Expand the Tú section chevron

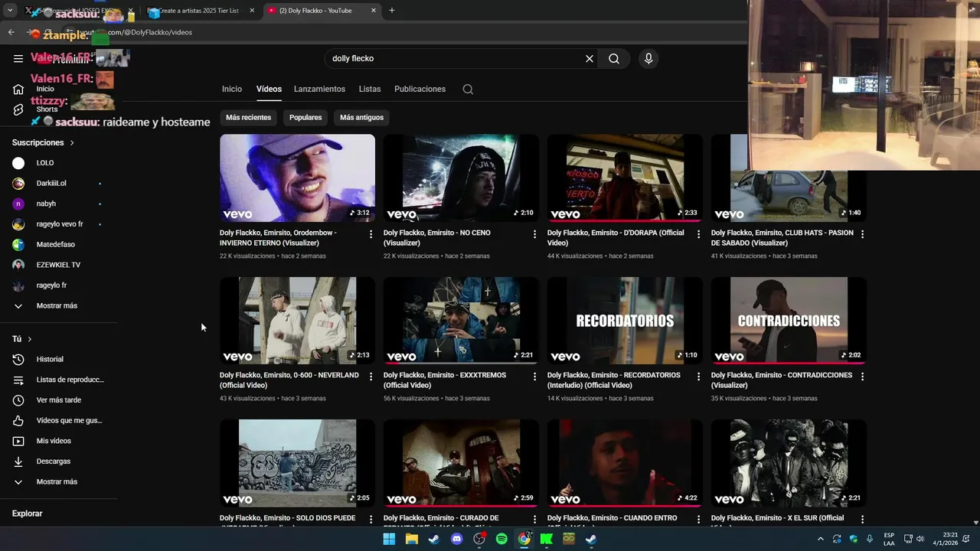(30, 339)
